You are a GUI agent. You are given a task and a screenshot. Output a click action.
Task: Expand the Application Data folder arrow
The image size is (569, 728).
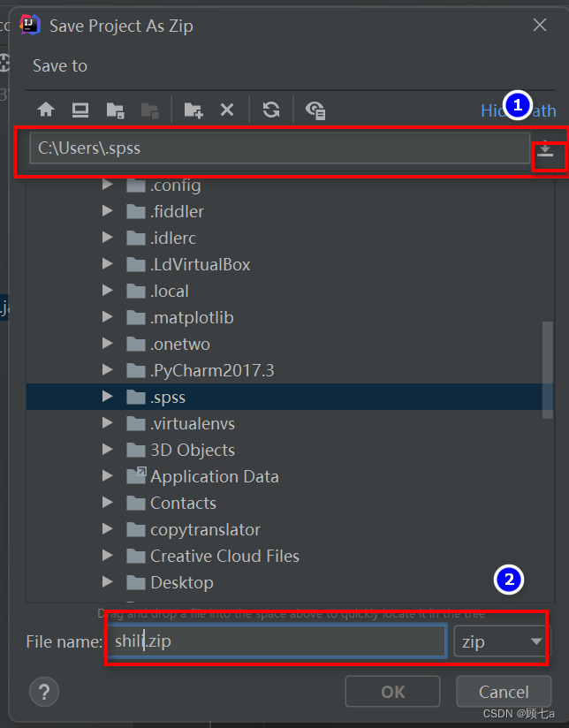coord(108,476)
